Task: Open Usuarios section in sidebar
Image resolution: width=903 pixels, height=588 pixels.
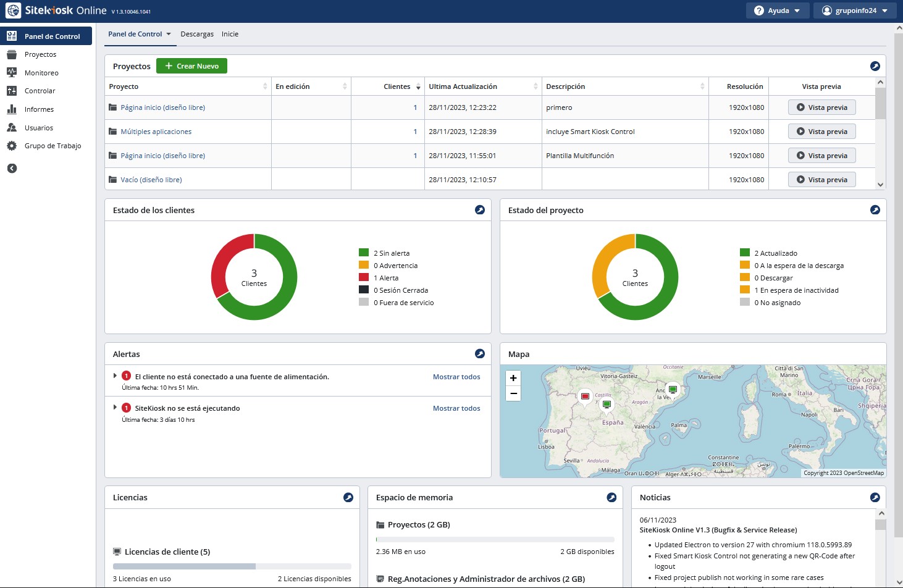Action: [38, 128]
